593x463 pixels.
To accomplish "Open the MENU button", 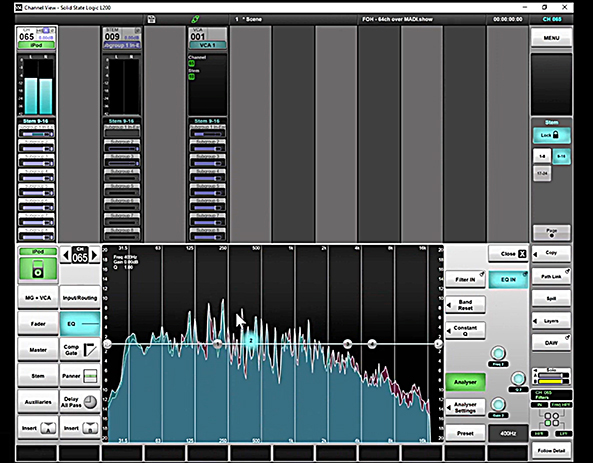I will coord(551,38).
